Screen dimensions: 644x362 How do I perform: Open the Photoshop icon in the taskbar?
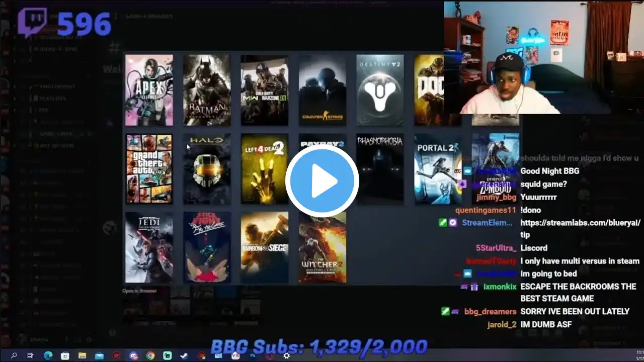pyautogui.click(x=253, y=355)
